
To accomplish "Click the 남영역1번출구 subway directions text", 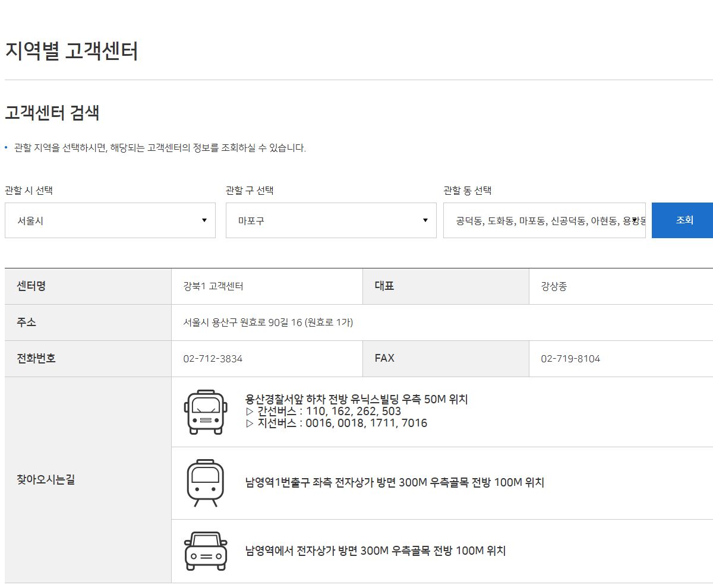I will (x=395, y=482).
